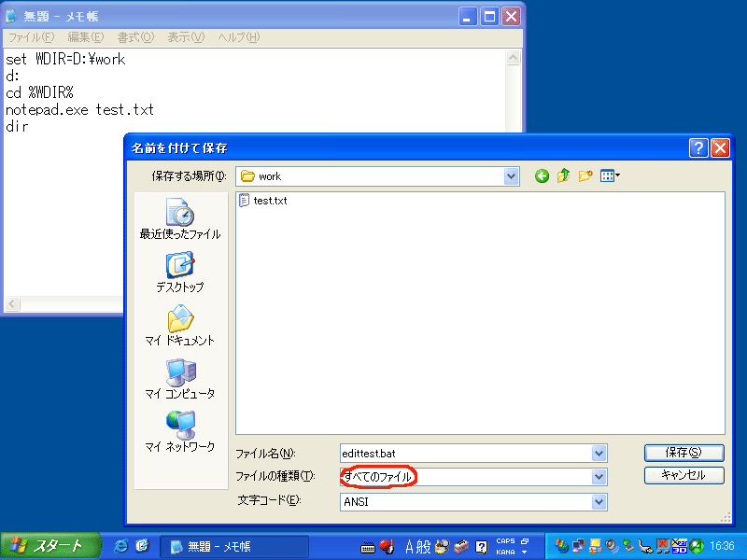
Task: Open the 書式 menu in Notepad
Action: click(135, 37)
